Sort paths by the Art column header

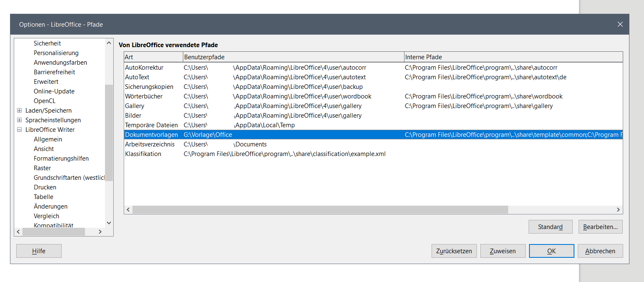coord(153,57)
